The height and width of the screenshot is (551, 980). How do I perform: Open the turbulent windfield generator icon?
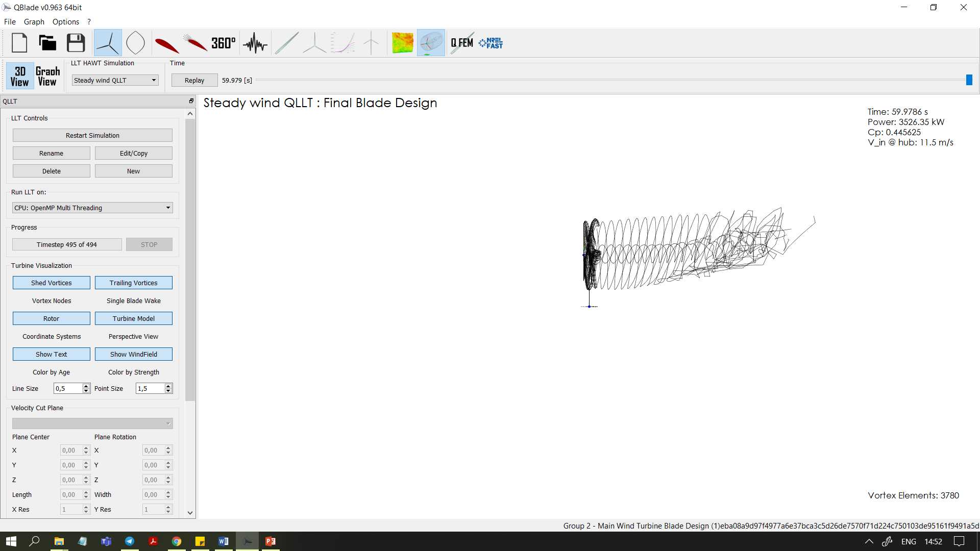[403, 43]
